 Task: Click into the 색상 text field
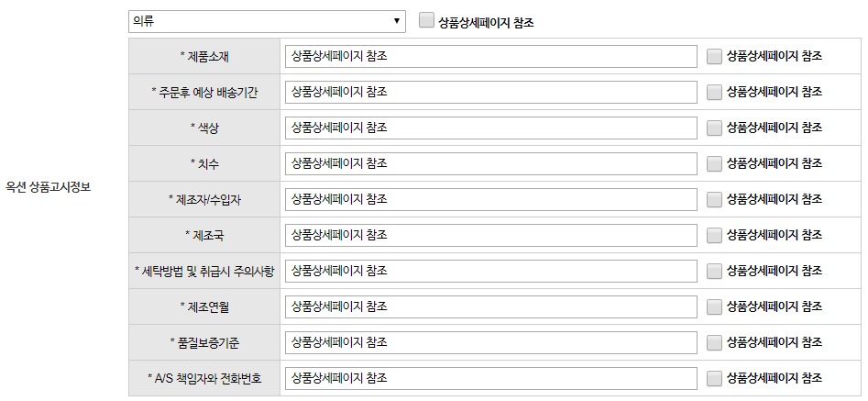(x=491, y=128)
